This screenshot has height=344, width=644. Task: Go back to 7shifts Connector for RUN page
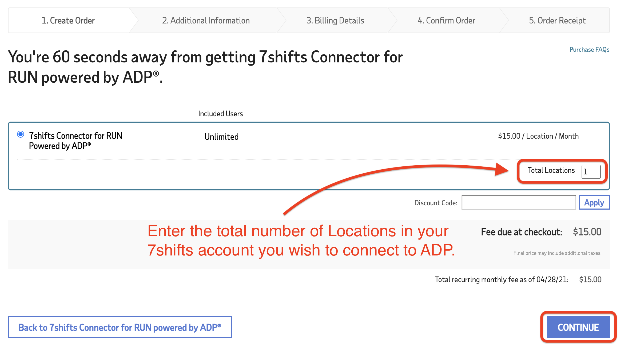[120, 327]
